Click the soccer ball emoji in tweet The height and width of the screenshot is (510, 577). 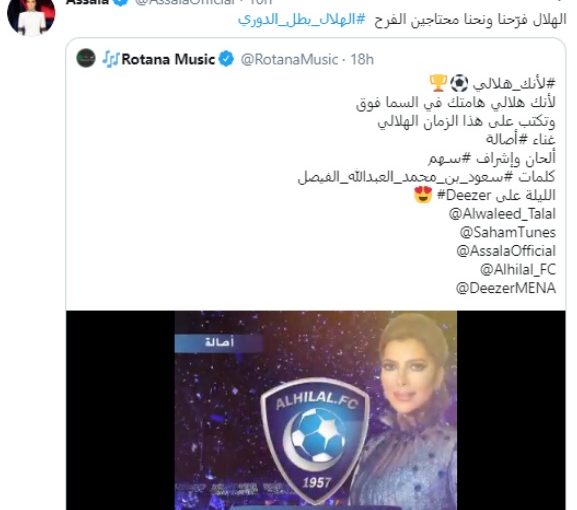click(x=459, y=83)
